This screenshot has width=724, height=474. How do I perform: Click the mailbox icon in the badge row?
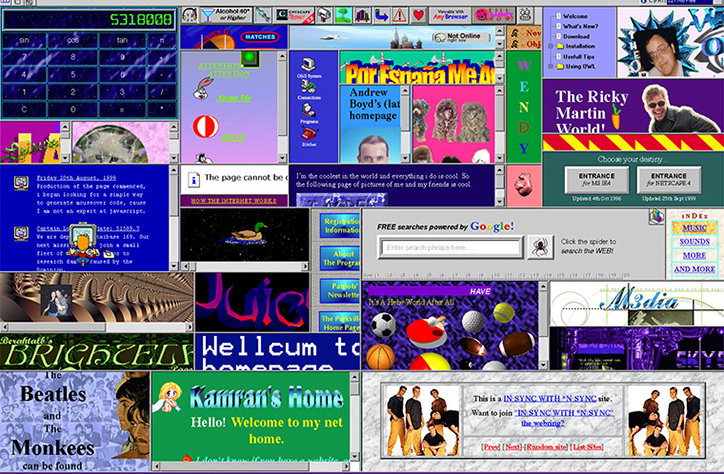click(325, 16)
